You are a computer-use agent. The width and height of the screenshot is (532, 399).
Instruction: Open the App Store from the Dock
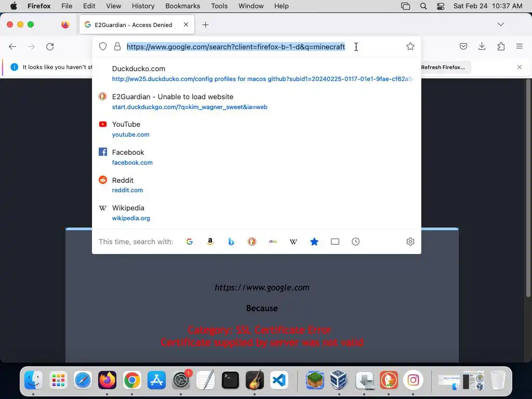[156, 380]
